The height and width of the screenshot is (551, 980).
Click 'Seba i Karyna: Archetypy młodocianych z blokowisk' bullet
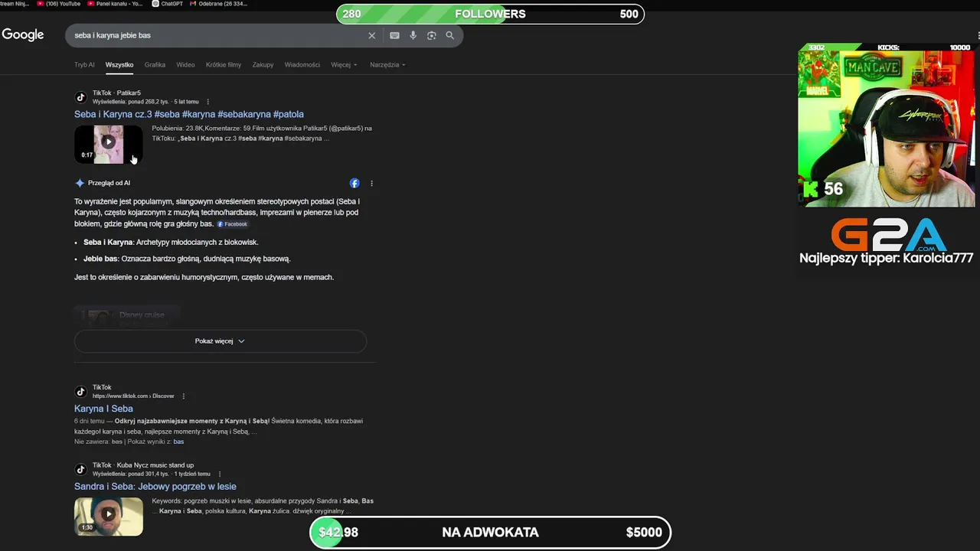pos(171,243)
